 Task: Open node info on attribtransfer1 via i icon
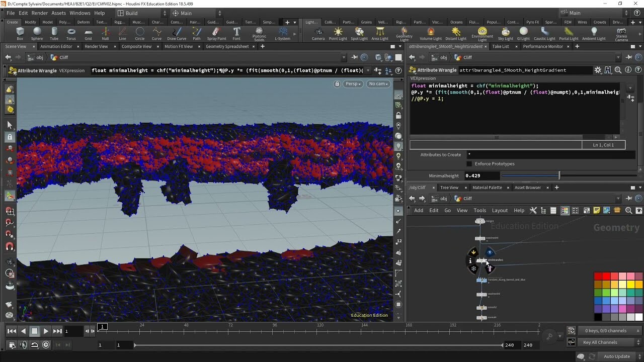pos(470,261)
